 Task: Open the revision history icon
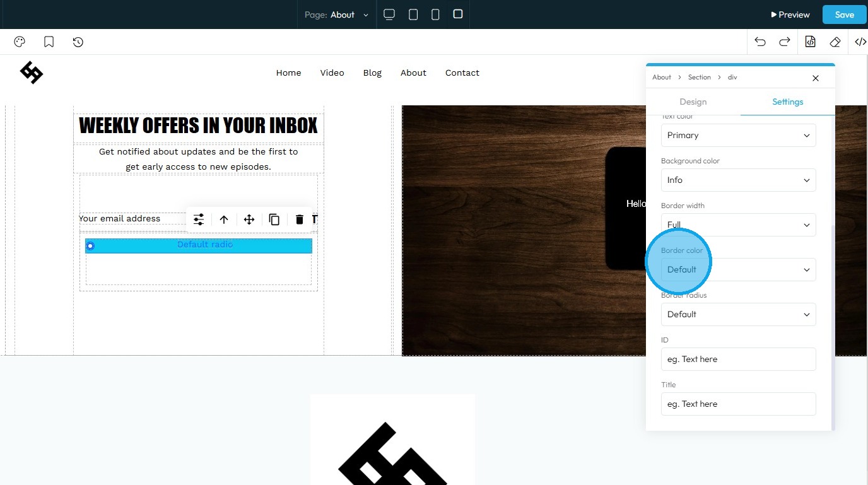coord(78,42)
